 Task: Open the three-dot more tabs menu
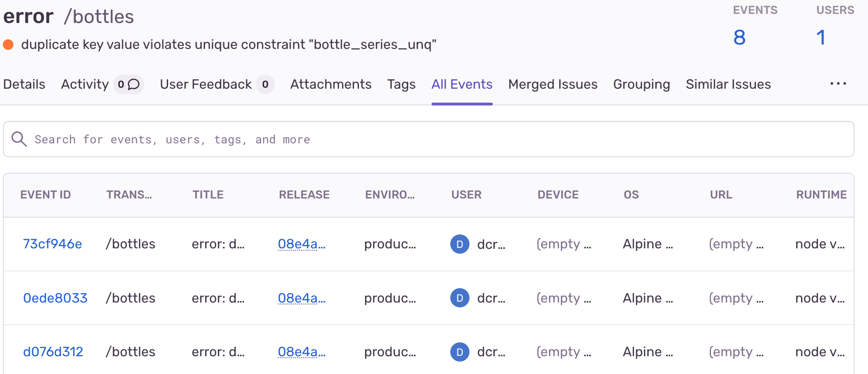[838, 84]
